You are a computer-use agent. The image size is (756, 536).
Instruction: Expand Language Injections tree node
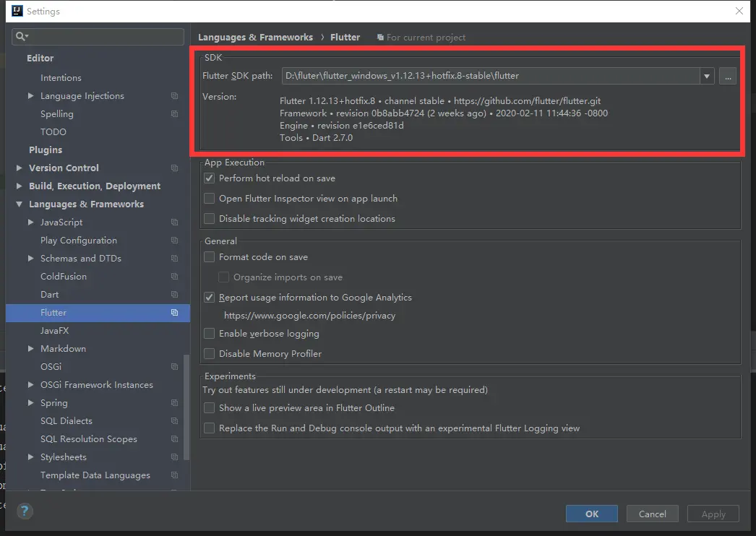(x=31, y=96)
